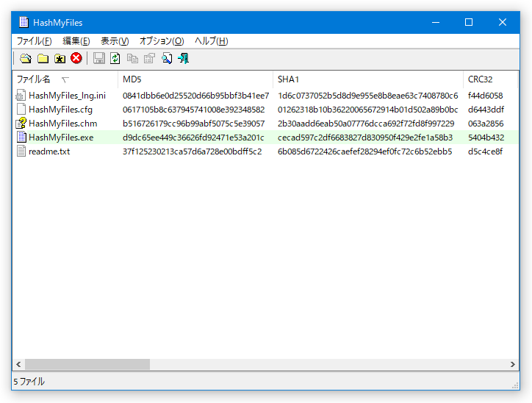
Task: Open the 編集(E) menu
Action: (x=76, y=41)
